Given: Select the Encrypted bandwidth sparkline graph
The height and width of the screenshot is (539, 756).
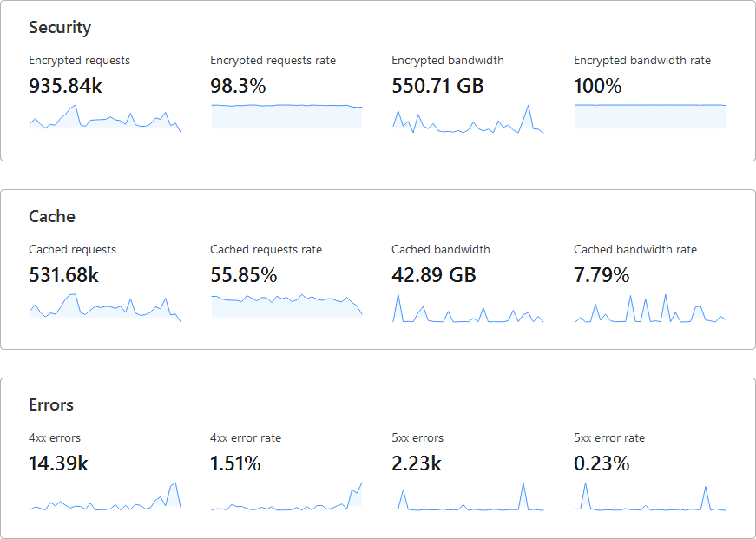Looking at the screenshot, I should coord(468,118).
